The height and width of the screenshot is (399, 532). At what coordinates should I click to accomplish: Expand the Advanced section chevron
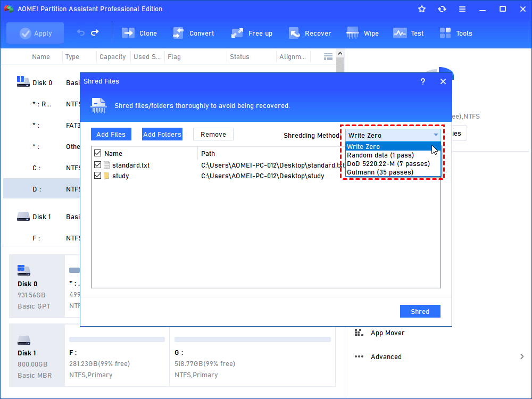tap(522, 356)
